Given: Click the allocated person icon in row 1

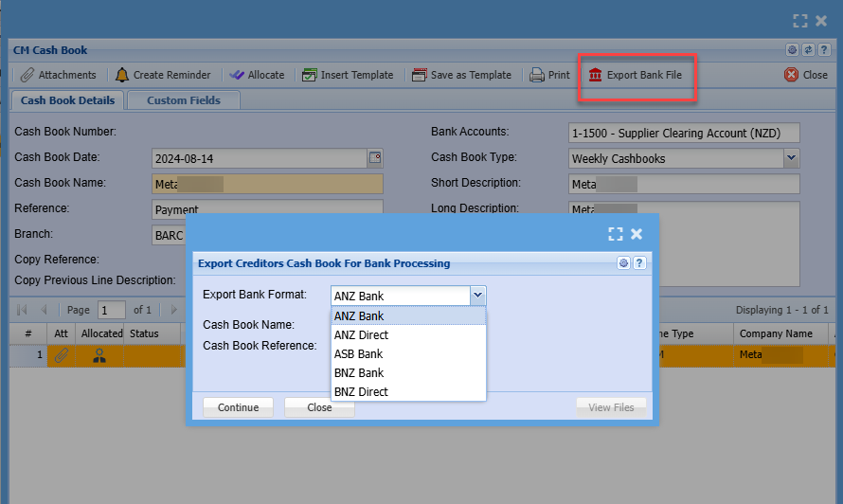Looking at the screenshot, I should pos(99,355).
